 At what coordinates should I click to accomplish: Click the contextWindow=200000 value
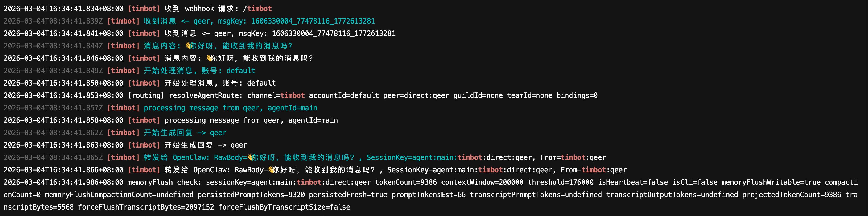(482, 183)
